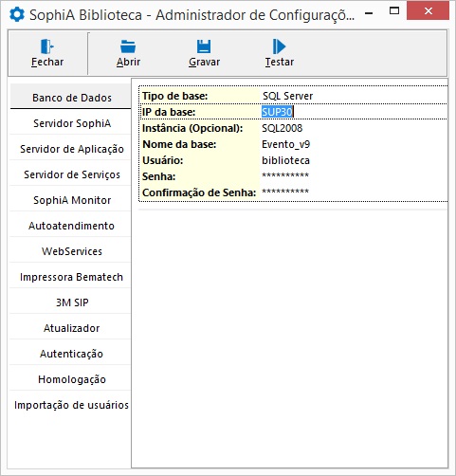Viewport: 456px width, 476px height.
Task: Click the Gravar floppy disk icon
Action: [204, 46]
